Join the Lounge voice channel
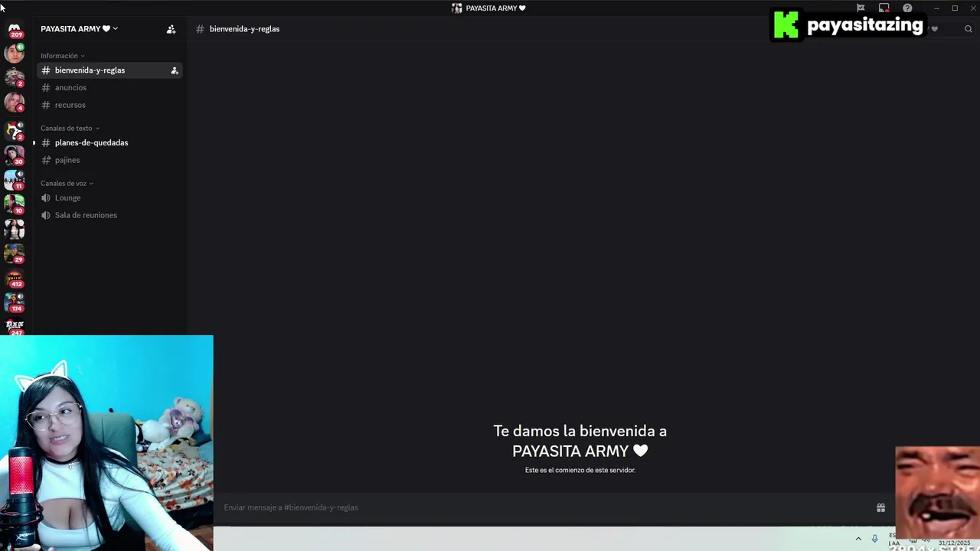The height and width of the screenshot is (551, 980). click(109, 197)
